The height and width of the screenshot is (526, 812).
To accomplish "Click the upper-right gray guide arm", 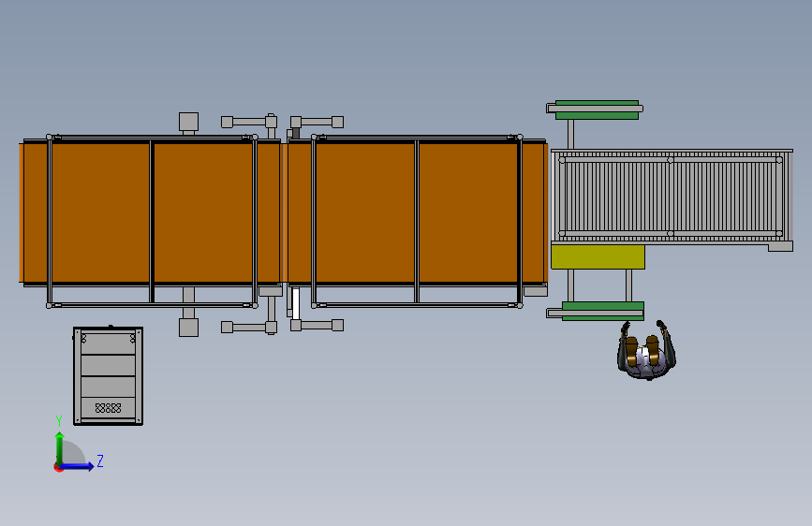I will pyautogui.click(x=317, y=122).
